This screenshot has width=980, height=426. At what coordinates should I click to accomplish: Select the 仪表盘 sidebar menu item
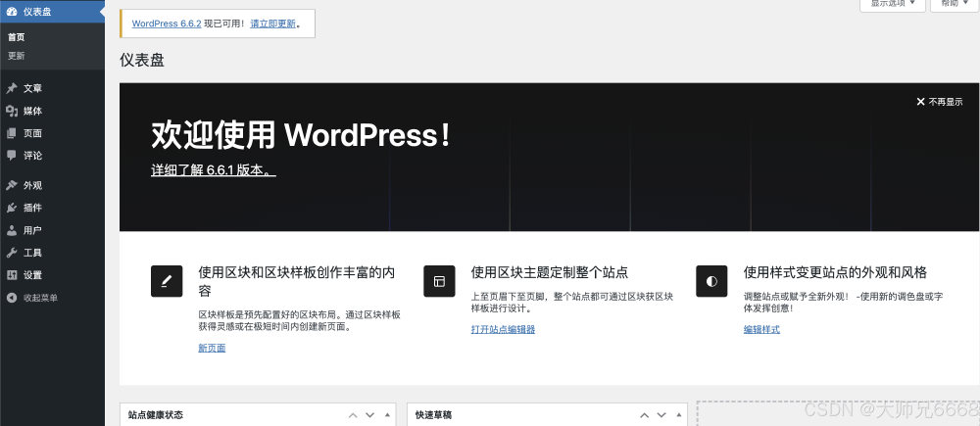53,11
